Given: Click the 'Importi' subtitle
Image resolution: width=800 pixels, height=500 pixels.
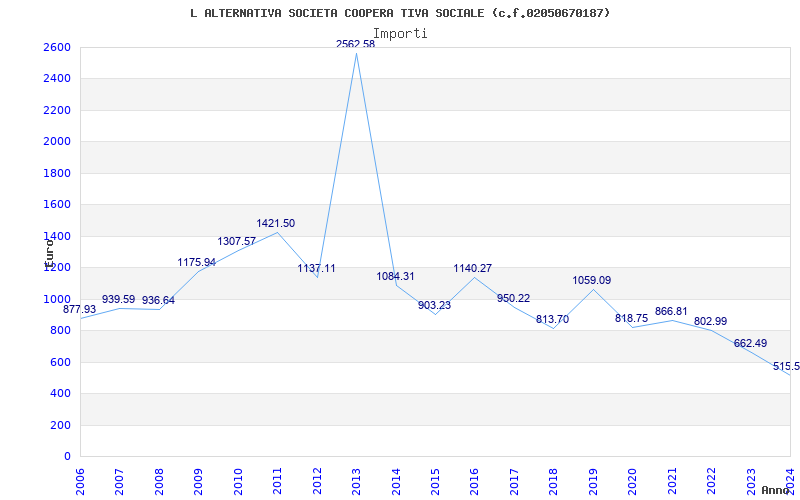Looking at the screenshot, I should pyautogui.click(x=400, y=34).
